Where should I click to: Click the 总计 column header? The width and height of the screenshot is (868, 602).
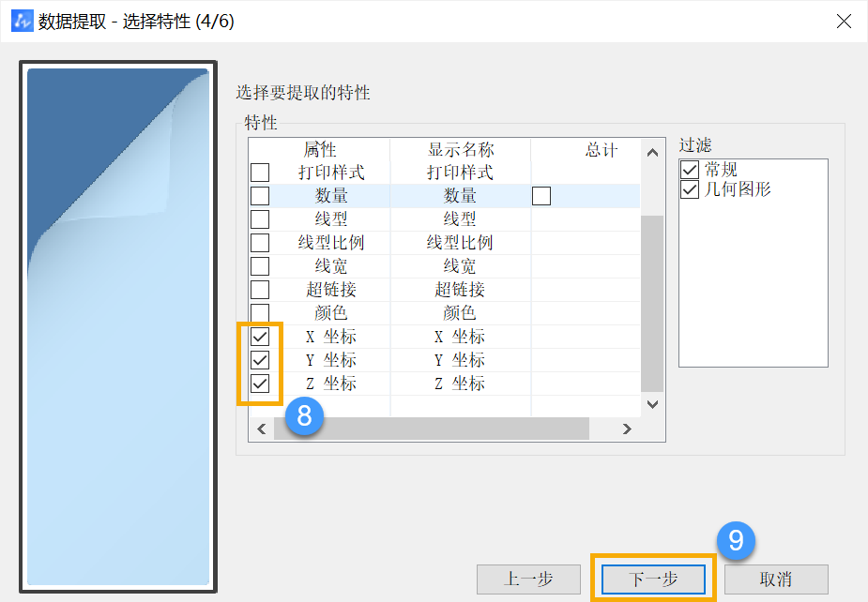coord(586,149)
